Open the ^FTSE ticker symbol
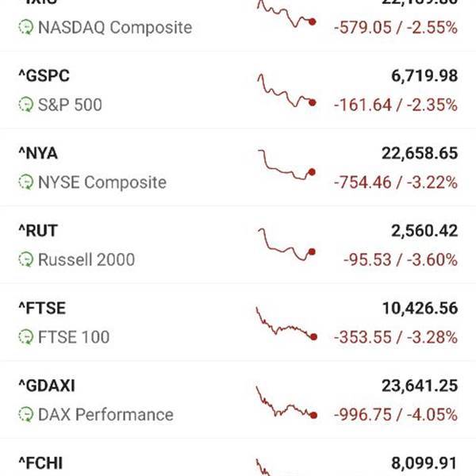The width and height of the screenshot is (476, 476). point(42,308)
